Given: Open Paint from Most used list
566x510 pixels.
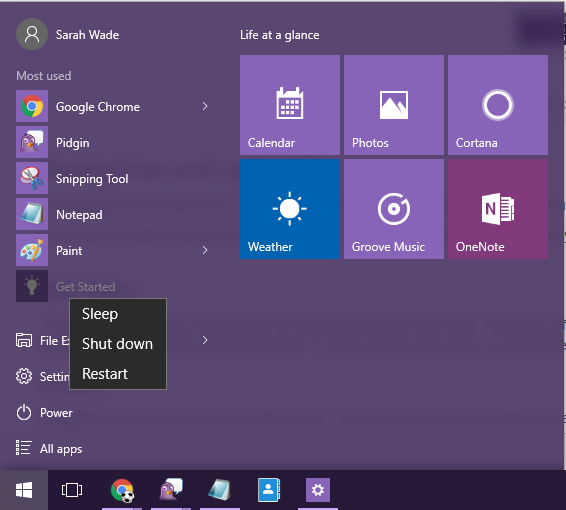Looking at the screenshot, I should [113, 250].
